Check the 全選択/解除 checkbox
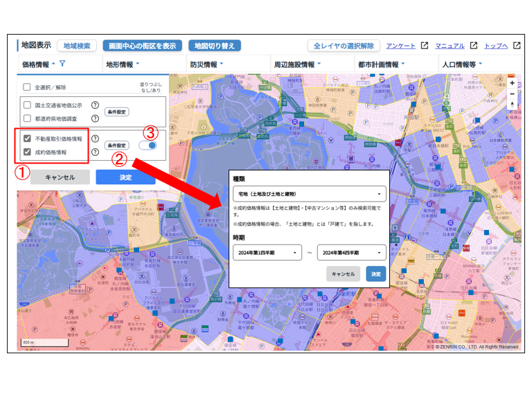Screen dimensions: 532x399 (x=27, y=88)
